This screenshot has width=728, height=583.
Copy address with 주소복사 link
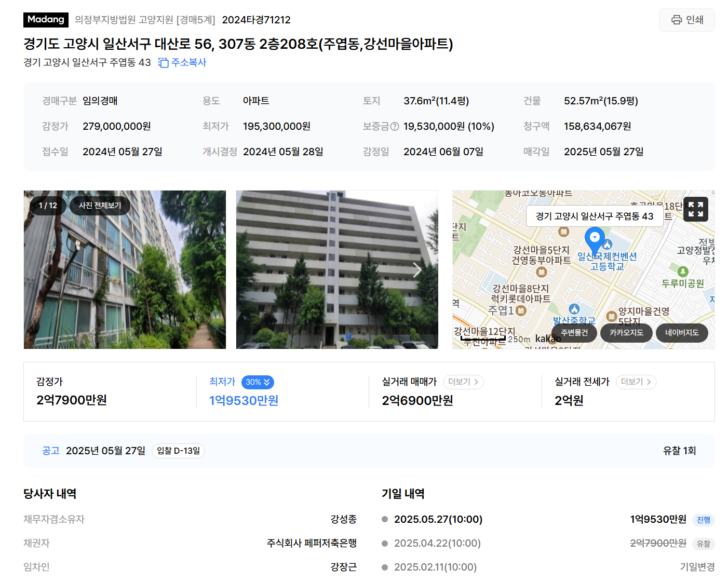[x=182, y=62]
